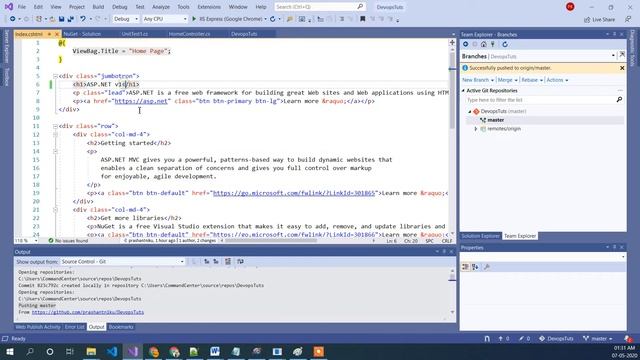Click the https://asp.net link in code

(x=141, y=101)
